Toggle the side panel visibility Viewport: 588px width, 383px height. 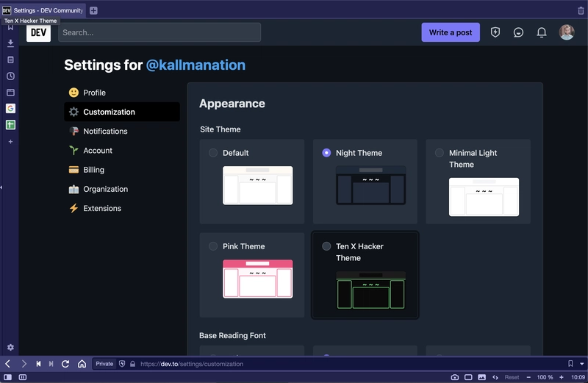(7, 377)
